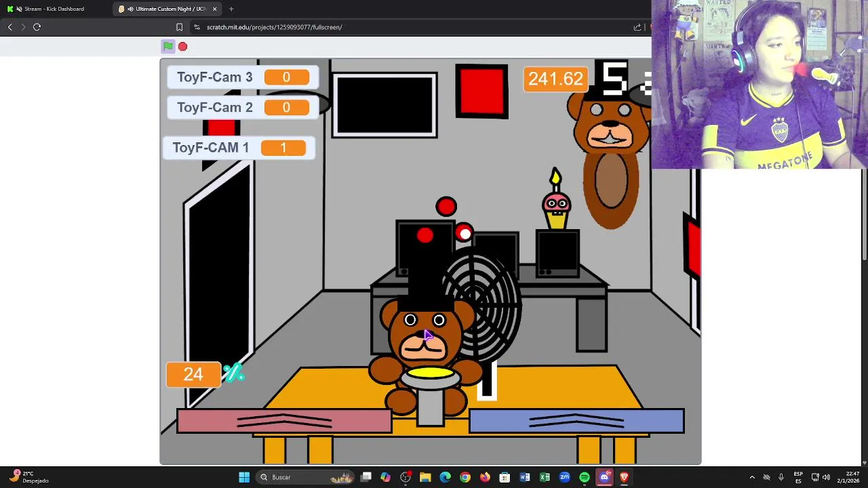Click the pink left door button bar
This screenshot has width=868, height=488.
pyautogui.click(x=284, y=421)
